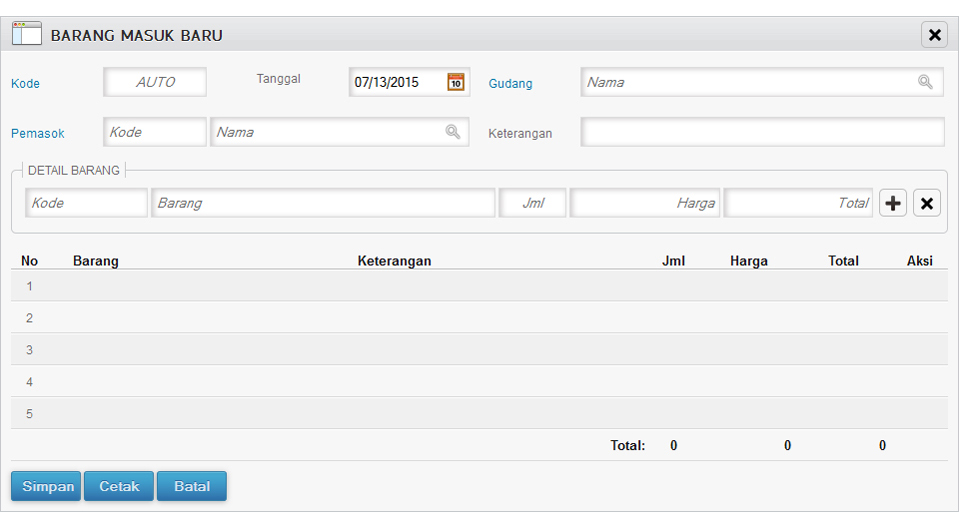Focus the Harga price input field
Image resolution: width=959 pixels, height=529 pixels.
(x=645, y=203)
